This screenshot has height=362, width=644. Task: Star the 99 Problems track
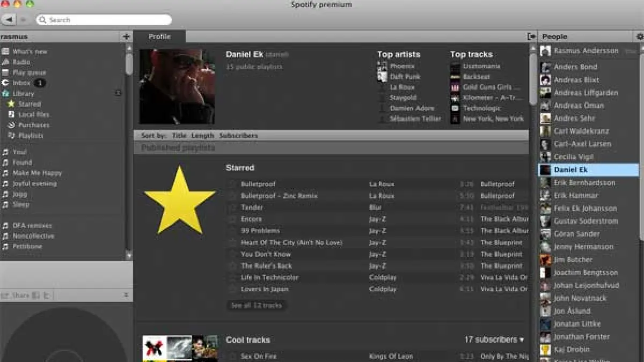(x=232, y=231)
